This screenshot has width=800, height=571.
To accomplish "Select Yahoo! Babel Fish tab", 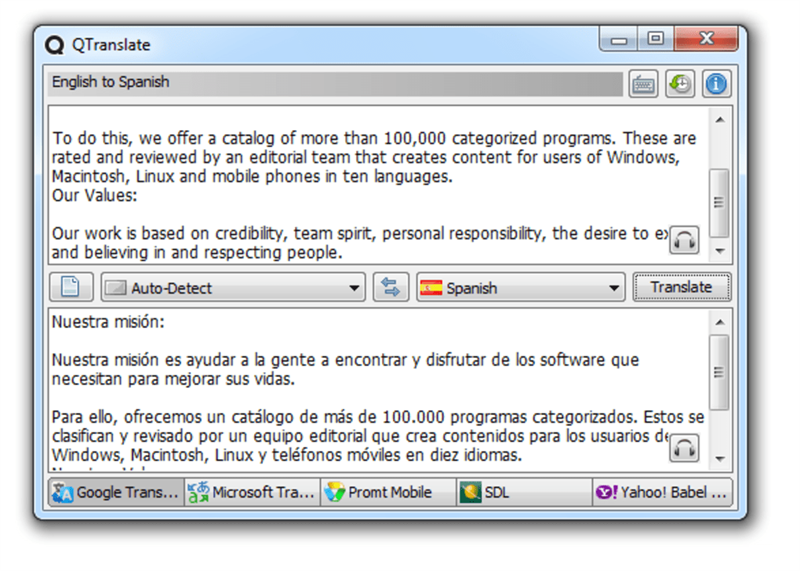I will tap(662, 492).
